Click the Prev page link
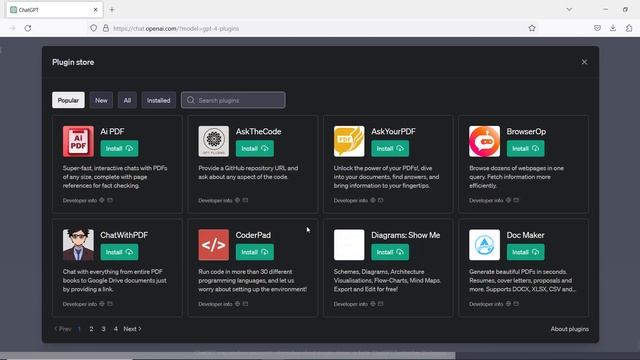The image size is (640, 360). point(62,329)
